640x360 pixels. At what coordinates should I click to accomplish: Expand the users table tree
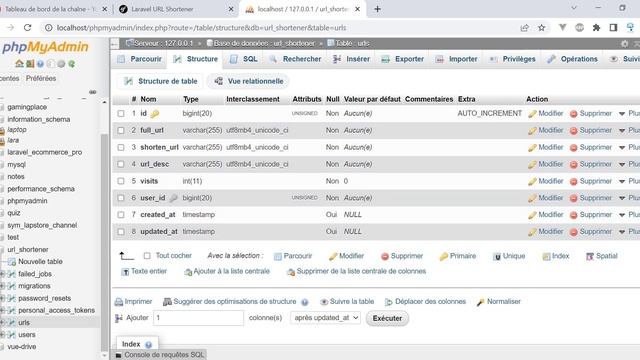click(x=2, y=335)
